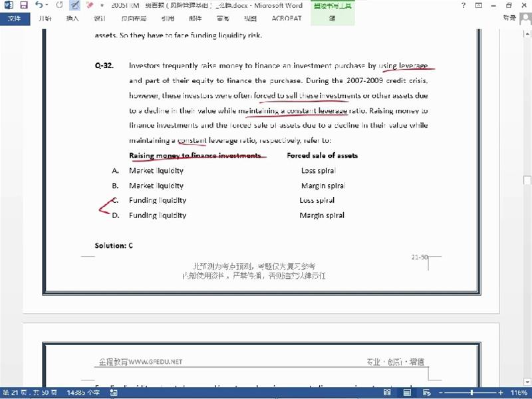Click the Word application icon in title bar

(9, 5)
